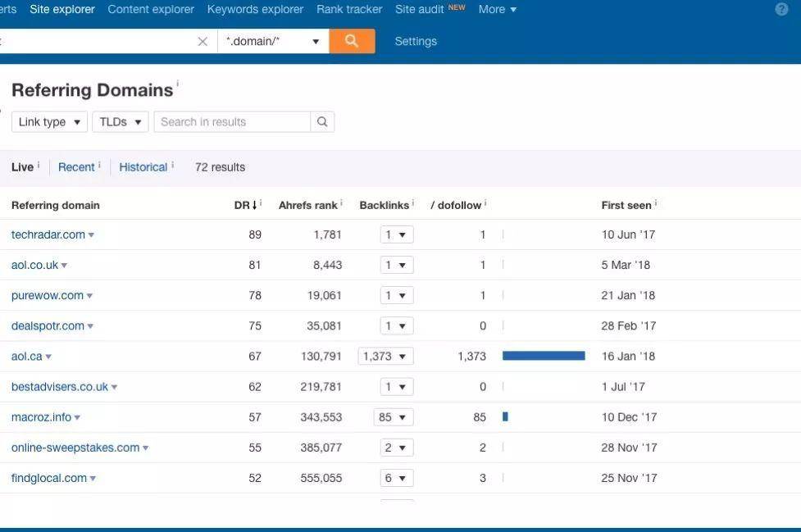Expand backlinks dropdown for aol.ca

coord(385,357)
